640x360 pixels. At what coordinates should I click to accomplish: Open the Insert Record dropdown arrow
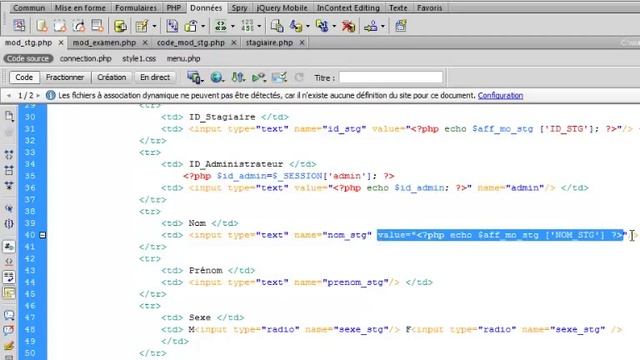click(308, 27)
